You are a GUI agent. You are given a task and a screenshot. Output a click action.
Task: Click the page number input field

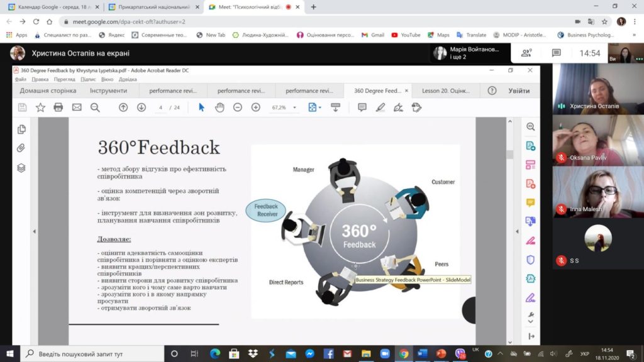pos(162,107)
